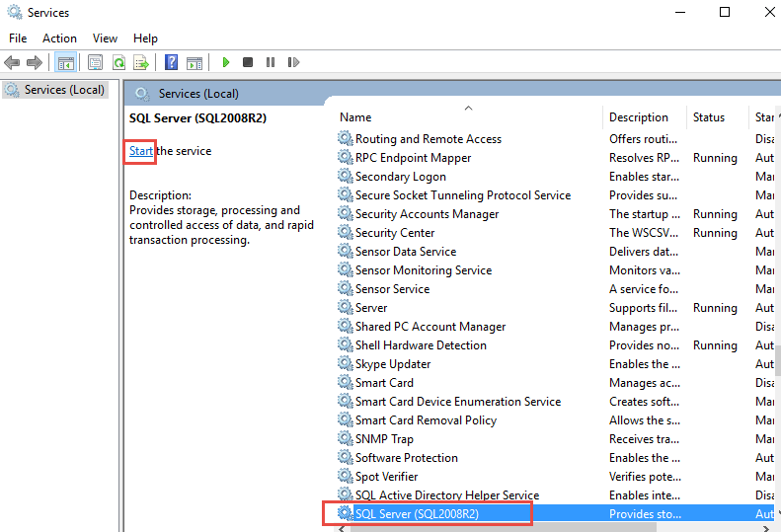The height and width of the screenshot is (532, 781).
Task: Click gear icon beside Shell Hardware Detection
Action: click(346, 344)
